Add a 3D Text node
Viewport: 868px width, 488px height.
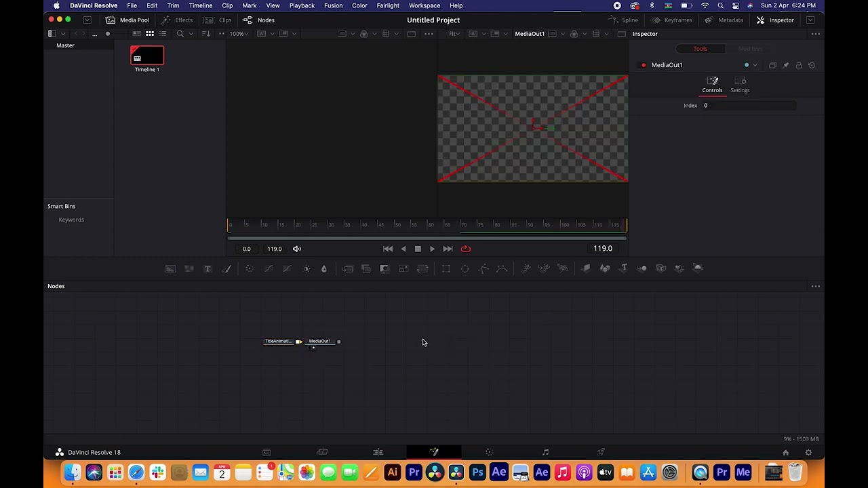624,268
